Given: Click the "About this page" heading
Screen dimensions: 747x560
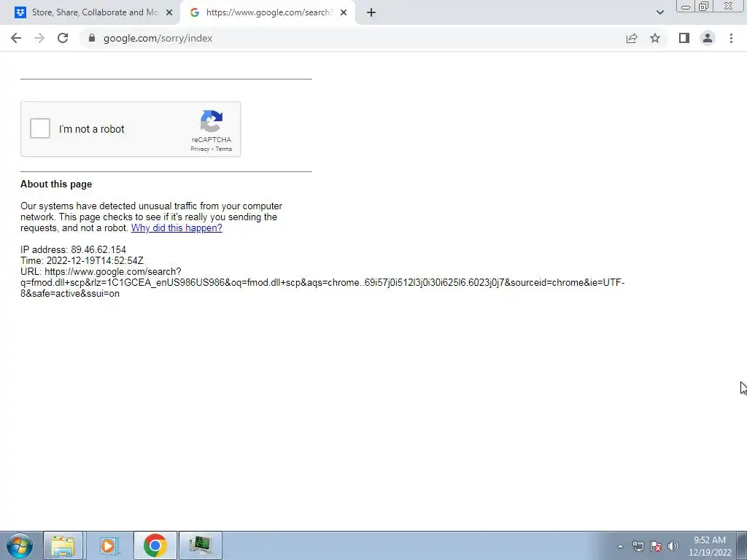Looking at the screenshot, I should [56, 184].
